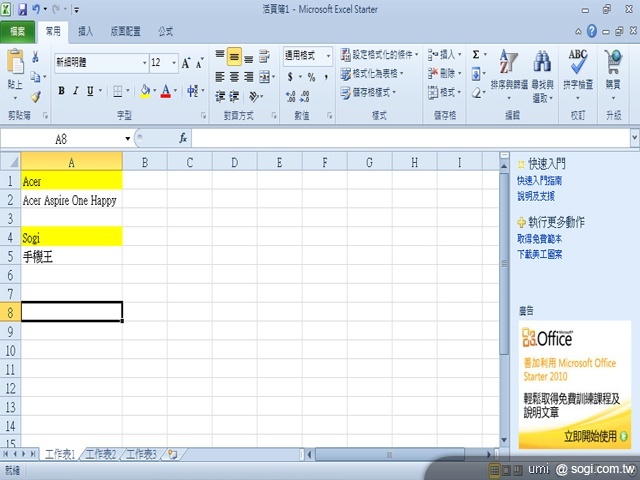The width and height of the screenshot is (640, 480).
Task: Open the 取得免費範本 link
Action: [539, 239]
